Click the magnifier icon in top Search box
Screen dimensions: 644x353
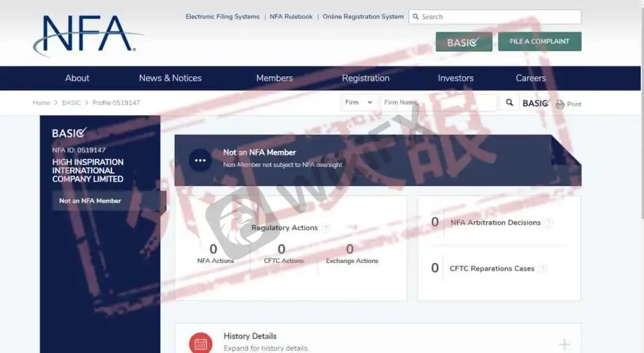(x=416, y=17)
